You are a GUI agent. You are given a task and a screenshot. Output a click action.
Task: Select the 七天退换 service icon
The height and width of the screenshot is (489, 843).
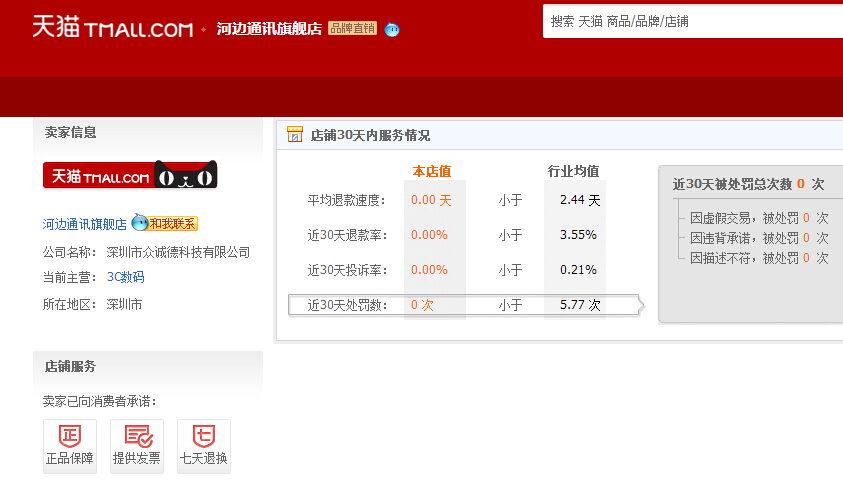(204, 446)
